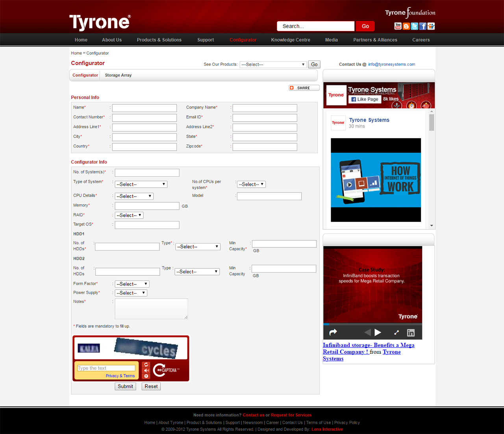Open the Infiniband storage presentation link
This screenshot has width=504, height=434.
(369, 349)
